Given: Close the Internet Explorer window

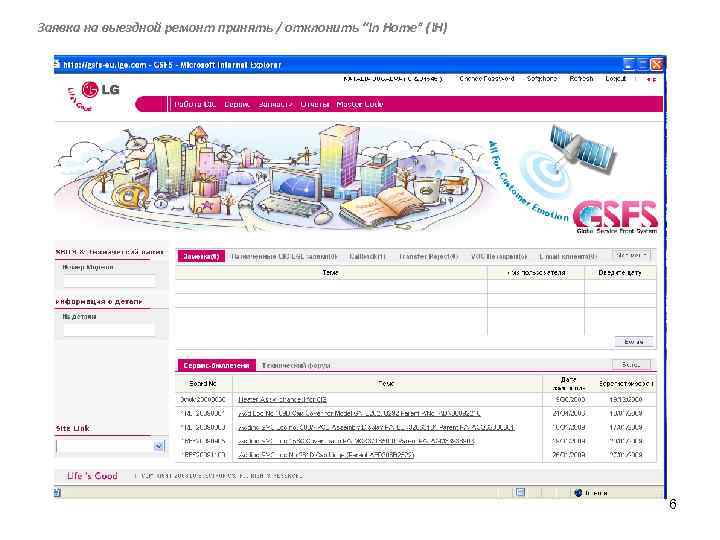Looking at the screenshot, I should pos(657,64).
